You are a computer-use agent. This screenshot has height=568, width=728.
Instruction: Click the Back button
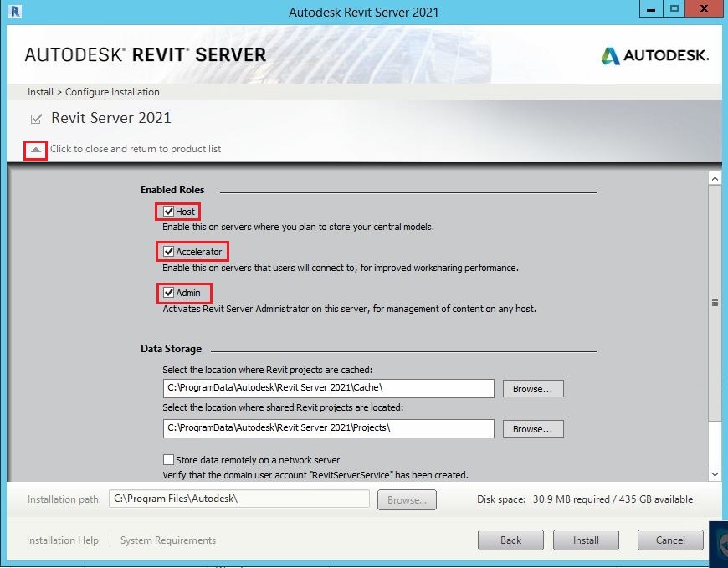pyautogui.click(x=510, y=540)
